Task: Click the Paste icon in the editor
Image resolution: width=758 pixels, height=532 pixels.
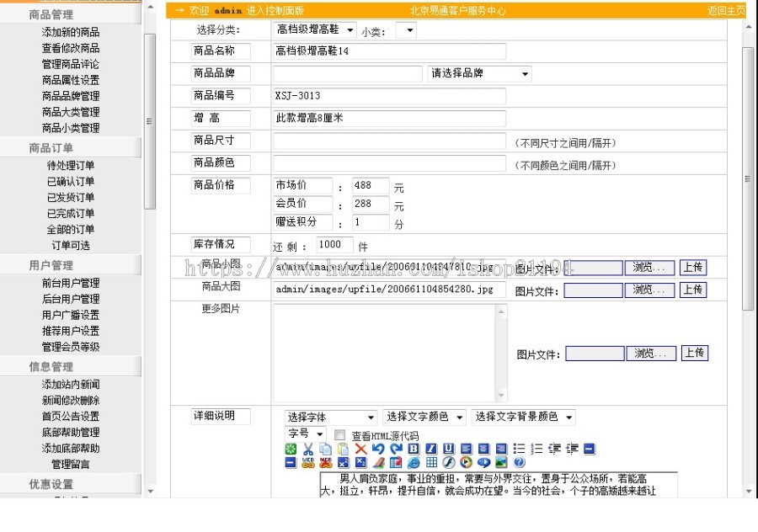Action: click(343, 449)
